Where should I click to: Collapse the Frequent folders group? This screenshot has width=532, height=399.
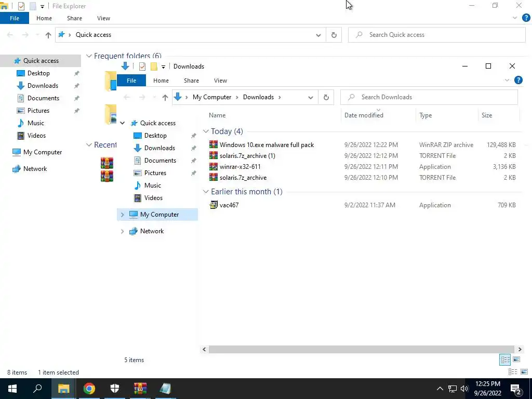click(x=89, y=56)
